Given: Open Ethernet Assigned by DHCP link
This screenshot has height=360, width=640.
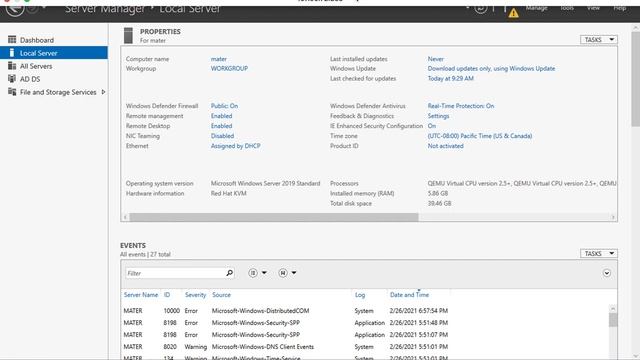Looking at the screenshot, I should 236,146.
